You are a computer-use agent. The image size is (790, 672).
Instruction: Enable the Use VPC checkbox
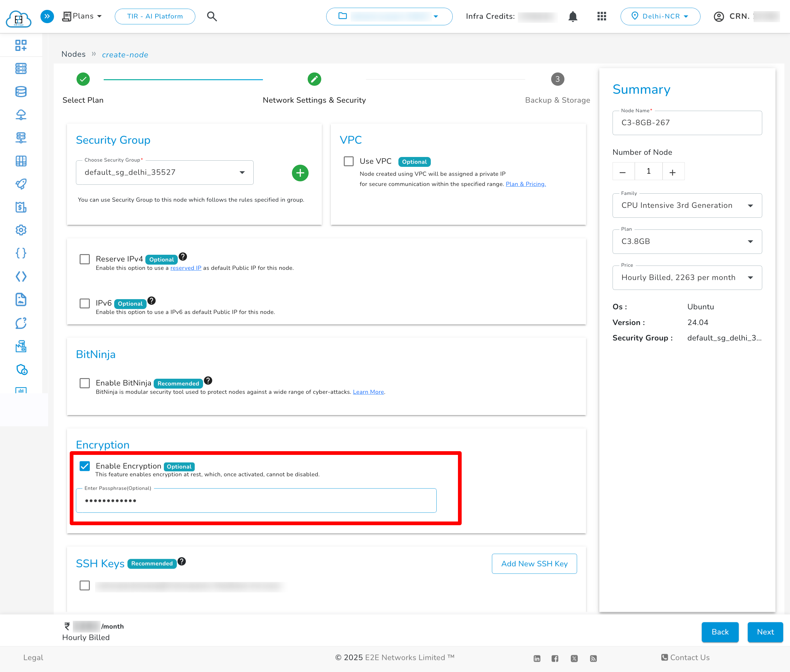[348, 161]
